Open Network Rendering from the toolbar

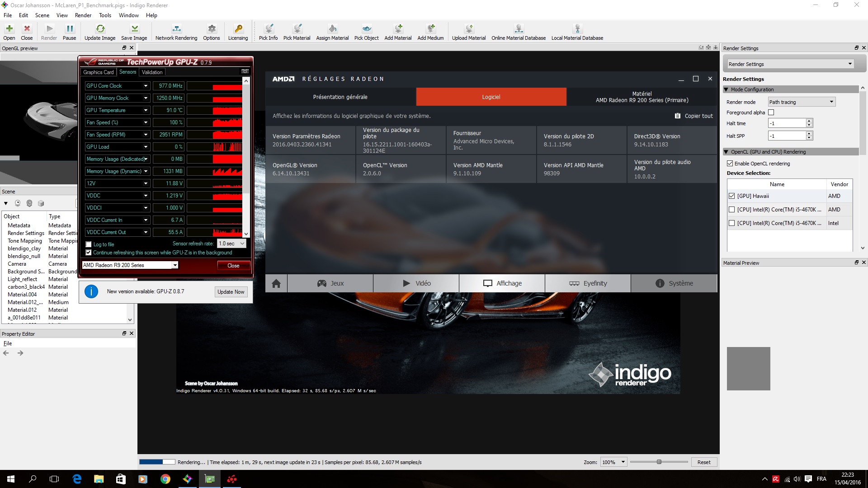[x=176, y=29]
